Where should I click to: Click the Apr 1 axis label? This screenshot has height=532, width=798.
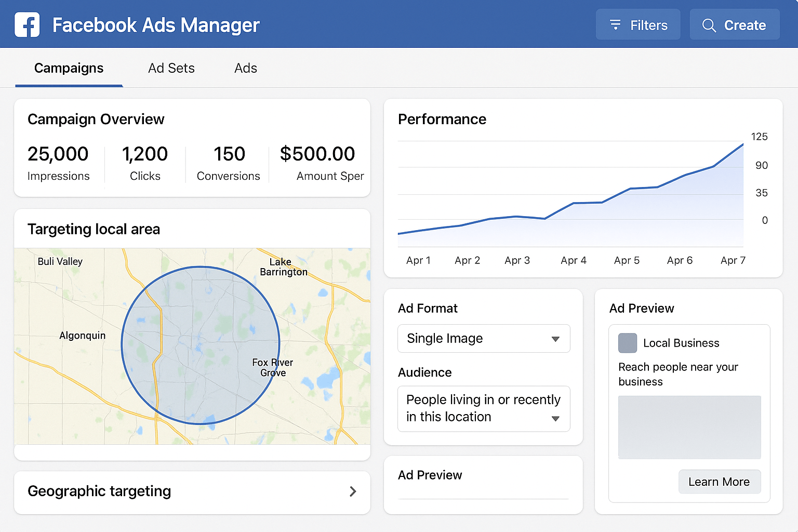coord(418,260)
